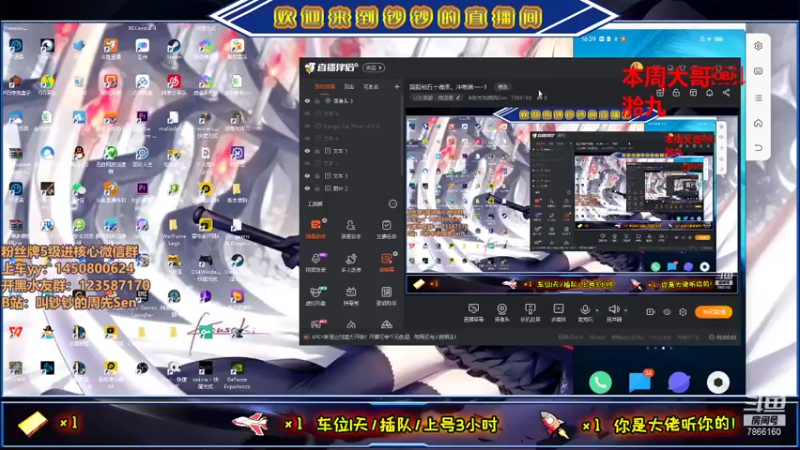
Task: Click the record video icon near the orange button
Action: 651,312
